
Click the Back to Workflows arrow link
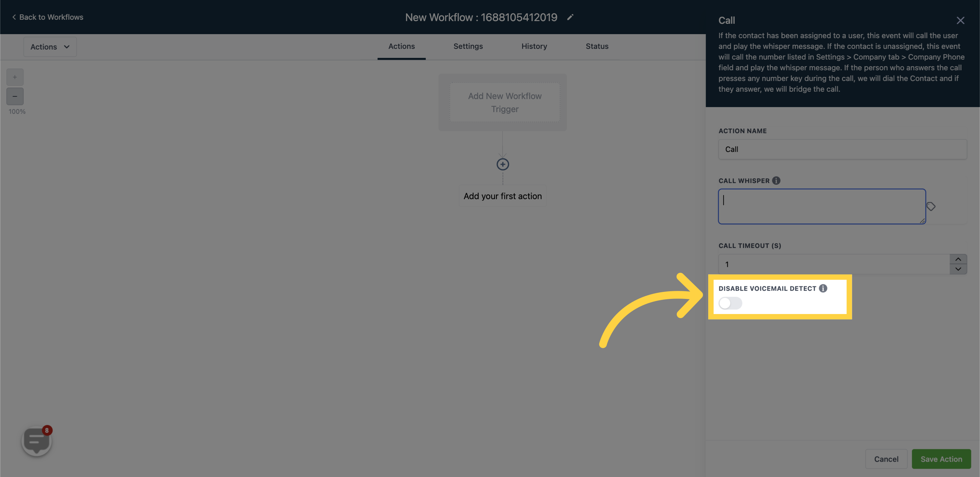(46, 17)
